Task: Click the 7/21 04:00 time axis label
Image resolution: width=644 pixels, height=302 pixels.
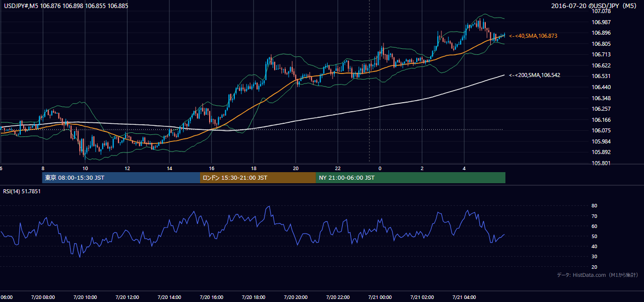Action: pyautogui.click(x=465, y=297)
